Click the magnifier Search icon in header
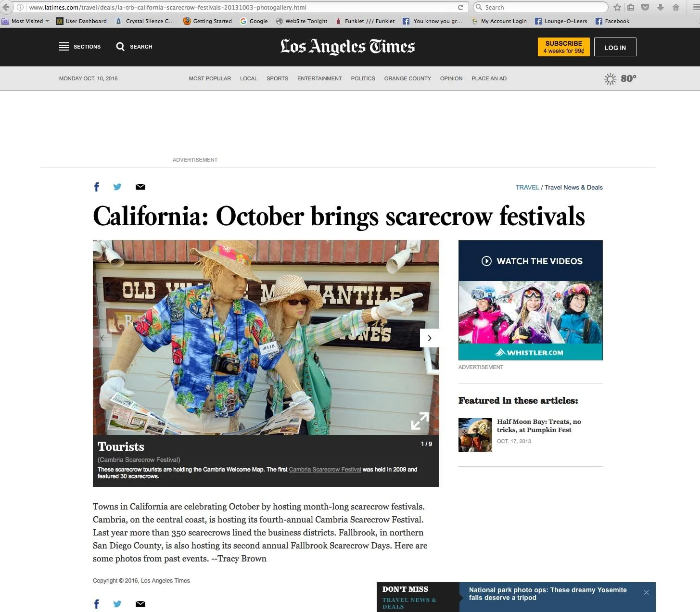 point(120,47)
